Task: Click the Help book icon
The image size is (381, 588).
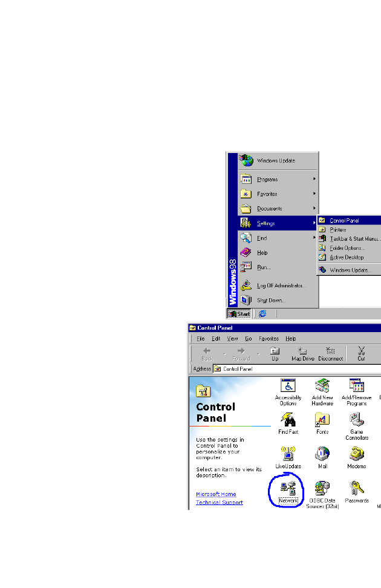Action: 246,252
